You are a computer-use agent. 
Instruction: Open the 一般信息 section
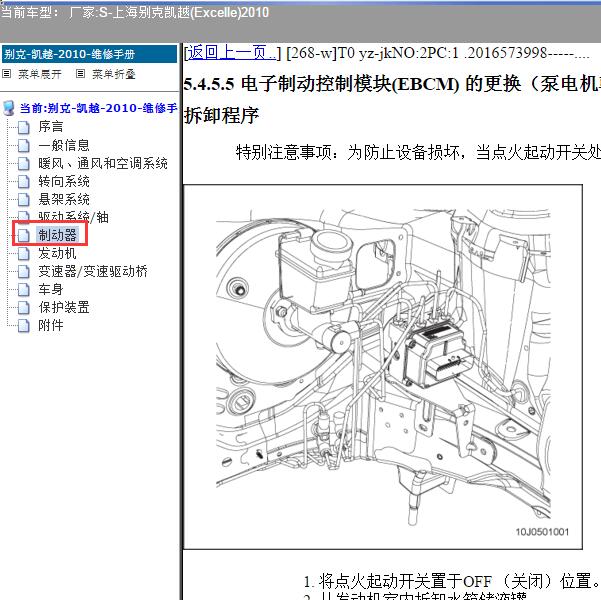click(64, 145)
